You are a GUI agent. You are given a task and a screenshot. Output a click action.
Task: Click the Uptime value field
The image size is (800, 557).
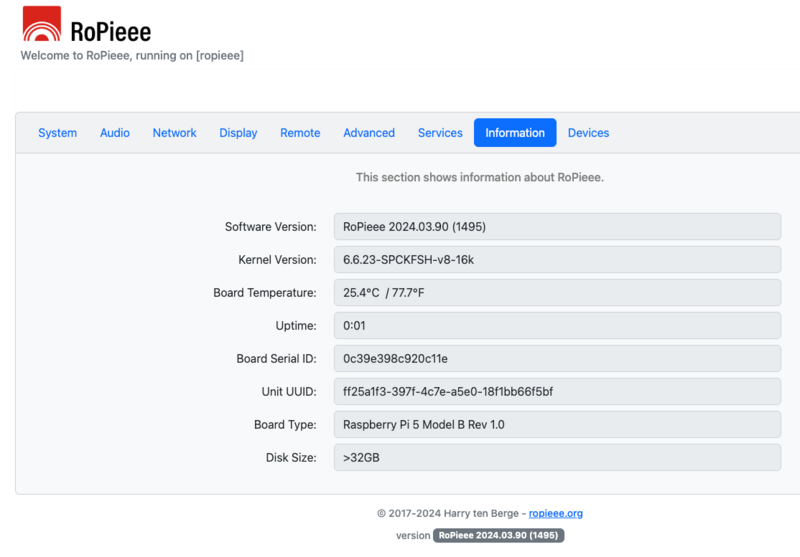click(557, 326)
